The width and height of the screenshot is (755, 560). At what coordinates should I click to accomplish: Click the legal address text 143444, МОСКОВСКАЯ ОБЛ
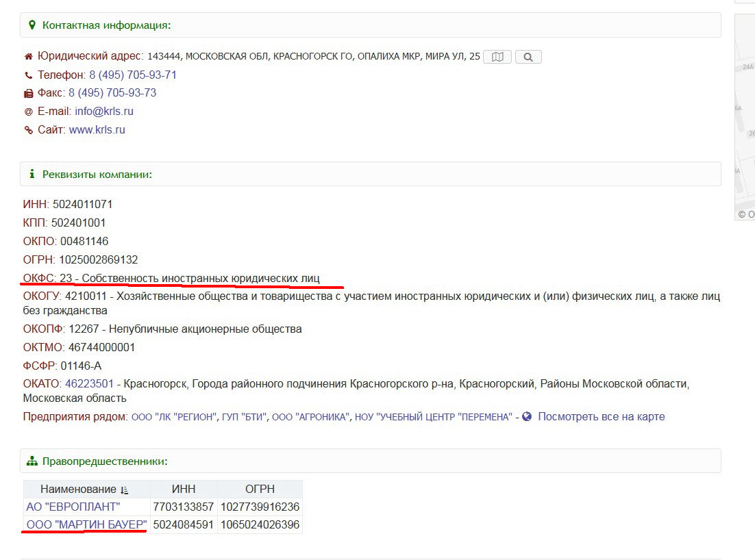click(x=314, y=56)
